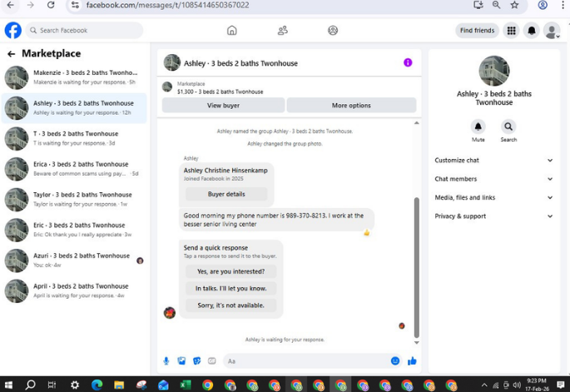Viewport: 570px width, 392px height.
Task: Send 'Sorry, it's not available.' response
Action: 230,305
